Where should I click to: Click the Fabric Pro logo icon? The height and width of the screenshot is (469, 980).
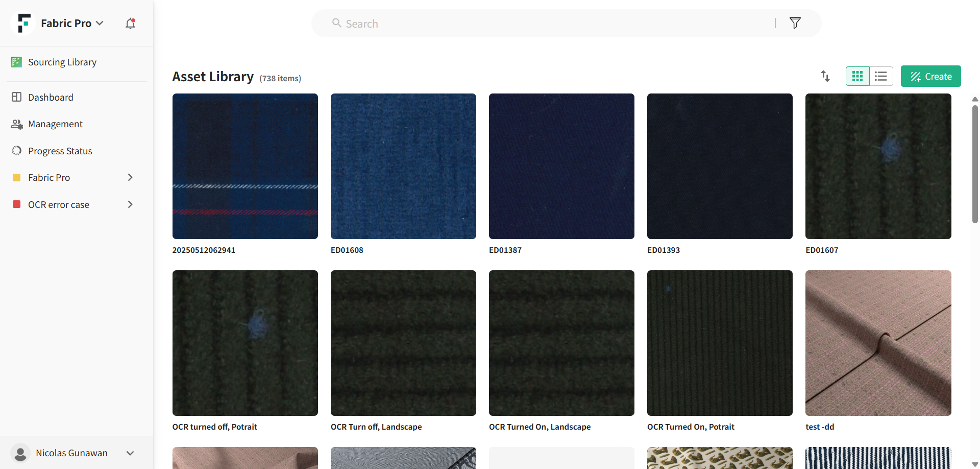23,23
